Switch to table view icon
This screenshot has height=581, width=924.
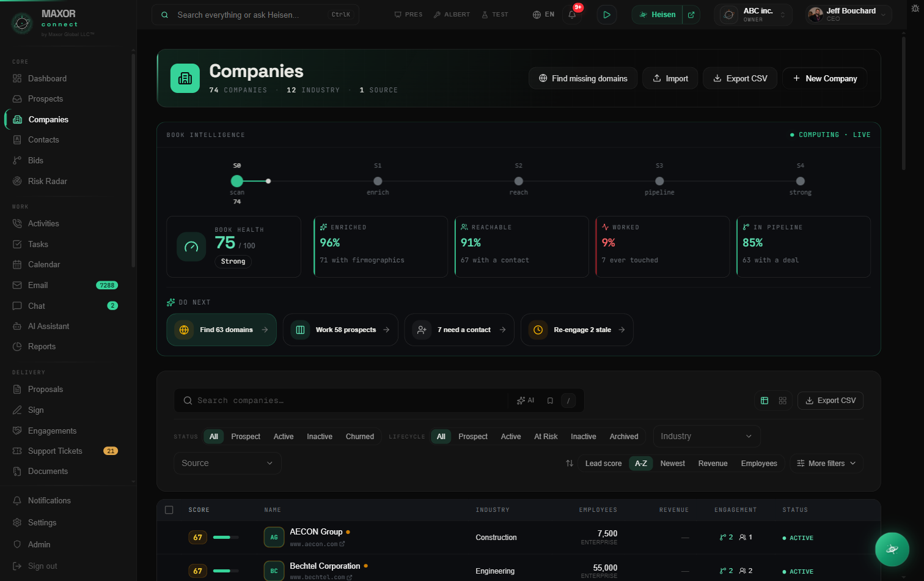(x=765, y=401)
